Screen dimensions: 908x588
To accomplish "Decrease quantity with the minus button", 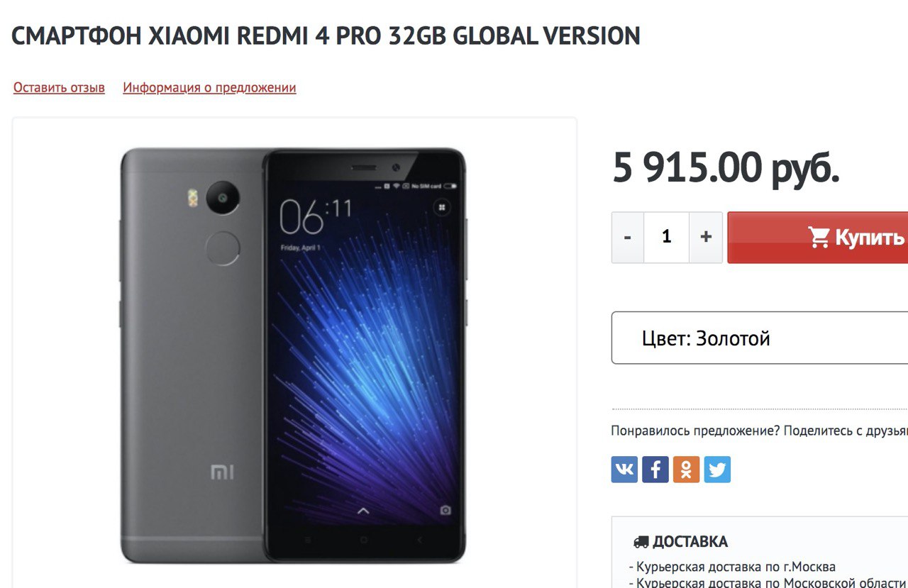I will [628, 238].
